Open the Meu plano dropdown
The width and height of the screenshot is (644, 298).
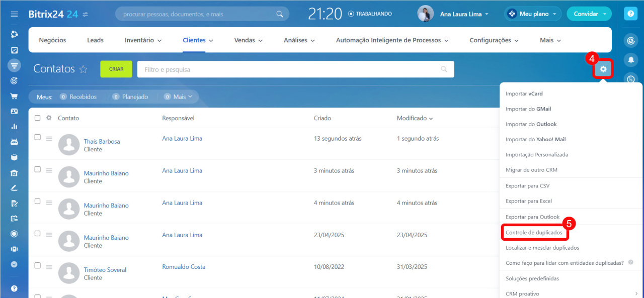click(533, 14)
